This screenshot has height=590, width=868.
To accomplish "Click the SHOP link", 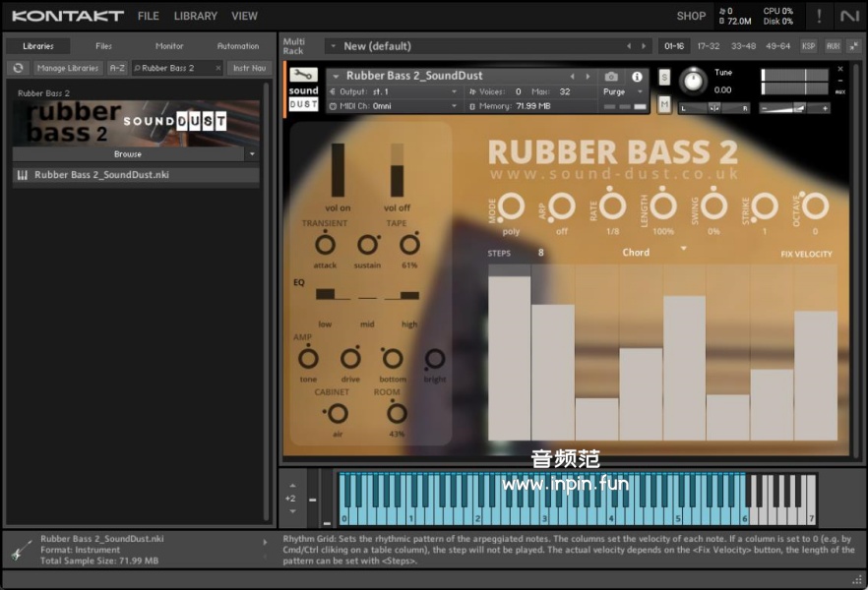I will pos(691,16).
